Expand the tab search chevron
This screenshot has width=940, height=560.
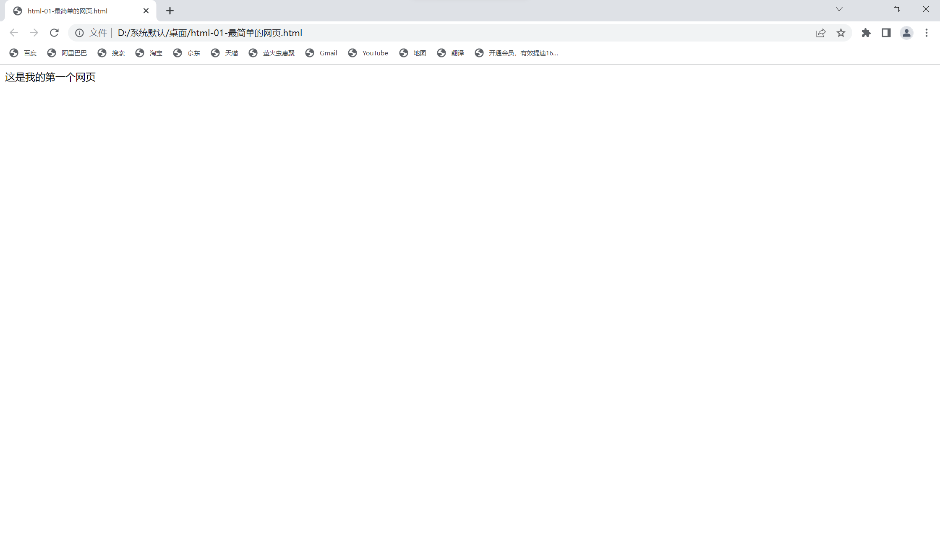(839, 9)
